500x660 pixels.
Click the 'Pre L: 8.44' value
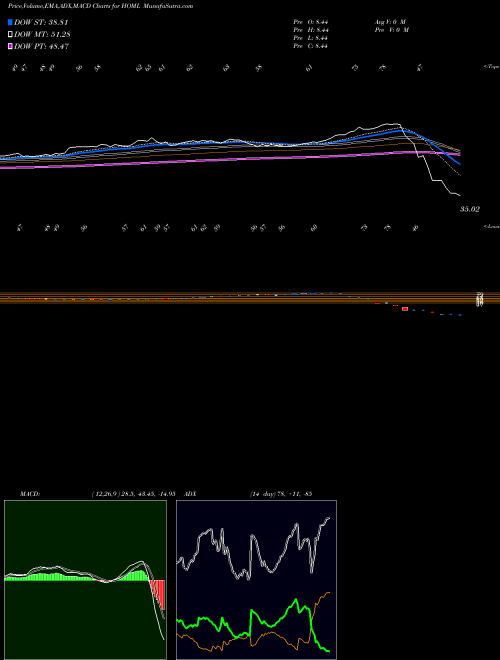click(311, 38)
